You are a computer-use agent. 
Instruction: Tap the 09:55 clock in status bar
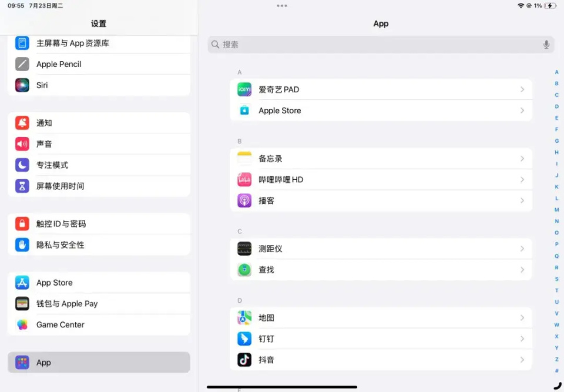(x=16, y=6)
